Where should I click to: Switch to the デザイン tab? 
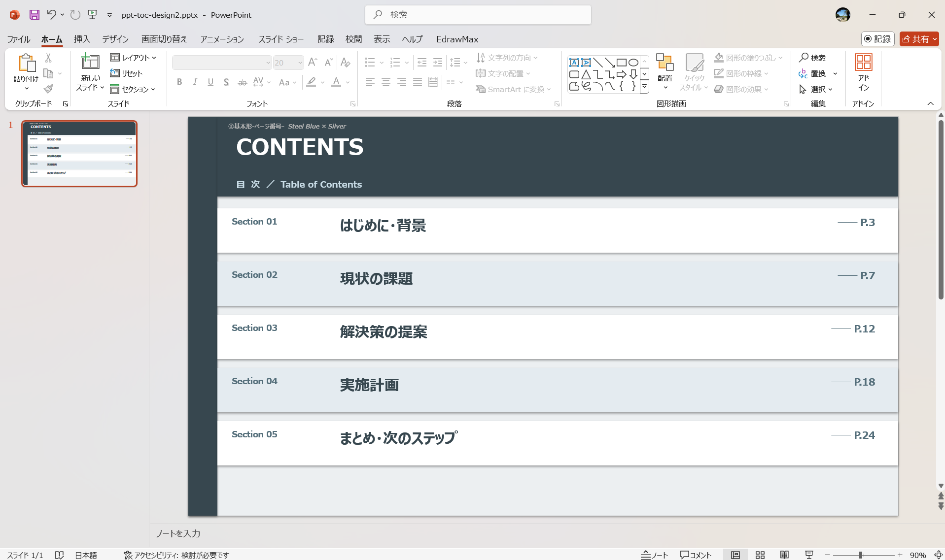coord(115,39)
